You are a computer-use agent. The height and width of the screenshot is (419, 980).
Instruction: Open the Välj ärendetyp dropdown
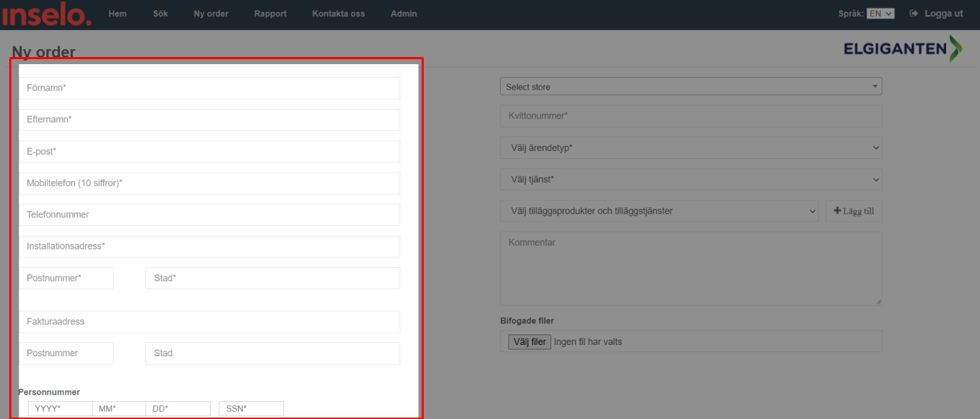click(x=691, y=148)
